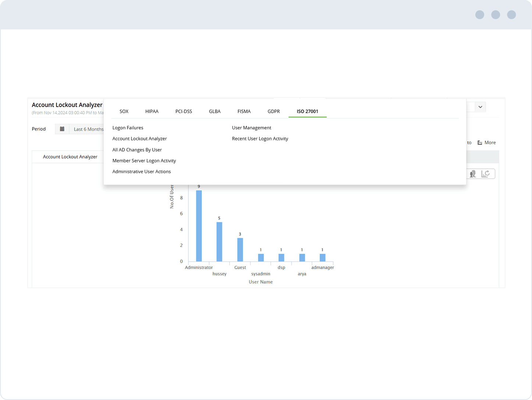Open the More options menu
This screenshot has width=532, height=400.
pyautogui.click(x=487, y=143)
